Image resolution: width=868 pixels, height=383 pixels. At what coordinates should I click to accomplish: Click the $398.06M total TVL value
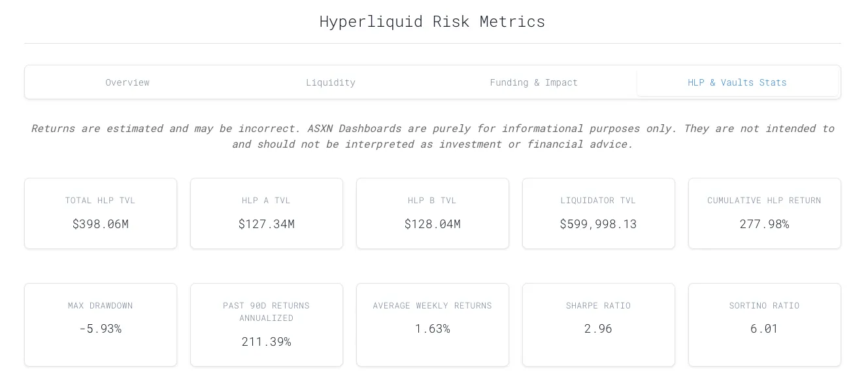[101, 224]
